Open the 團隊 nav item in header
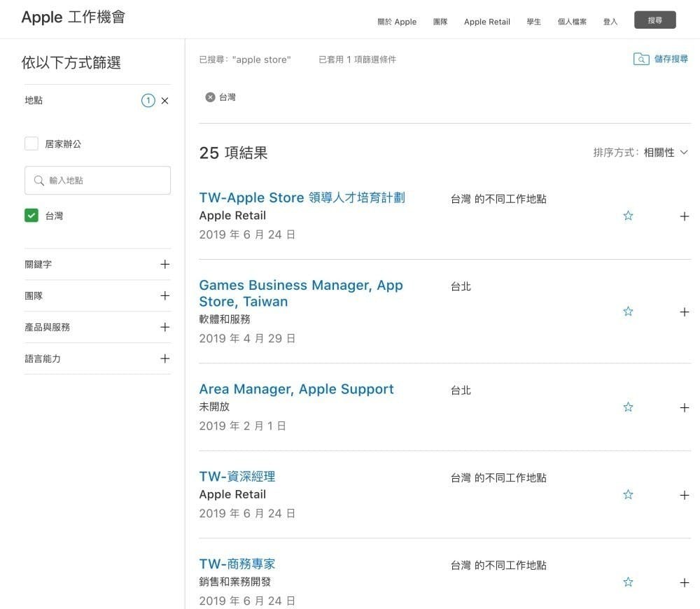Viewport: 700px width, 609px height. [x=440, y=22]
